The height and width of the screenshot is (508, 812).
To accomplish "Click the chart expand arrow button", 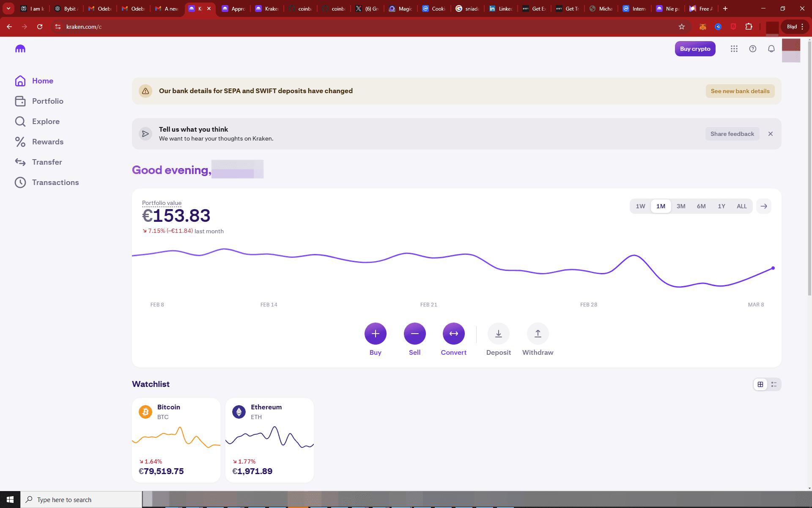I will (764, 206).
